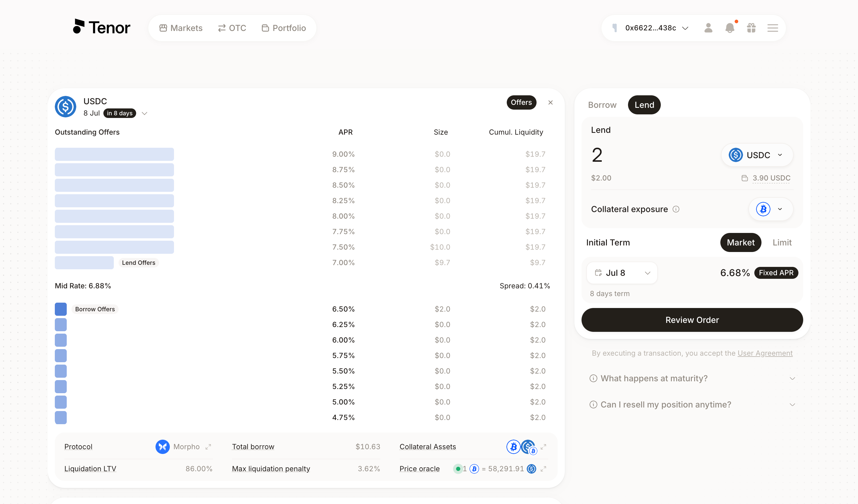Click the green oracle status dot

(458, 469)
